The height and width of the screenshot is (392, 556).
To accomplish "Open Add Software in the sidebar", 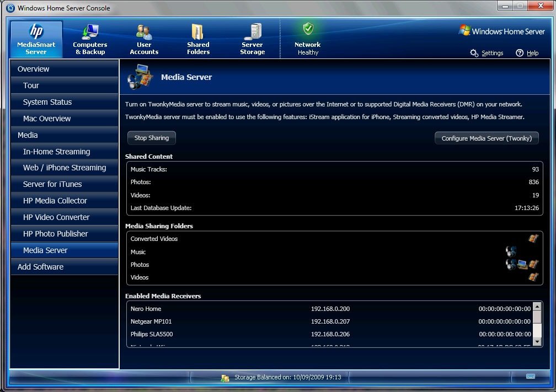I will (x=64, y=267).
